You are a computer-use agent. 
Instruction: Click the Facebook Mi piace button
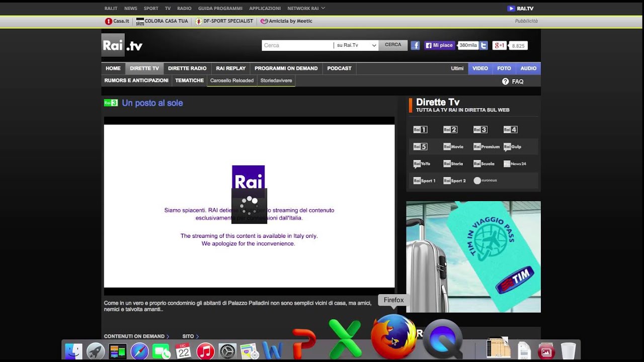coord(440,45)
